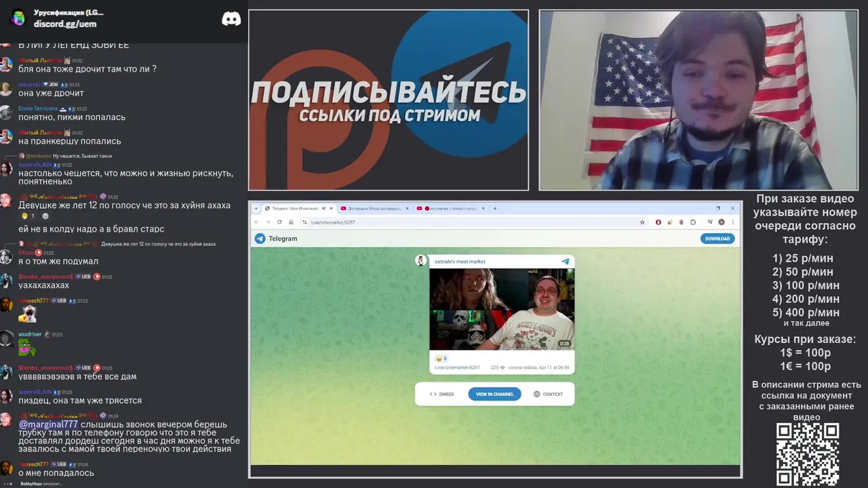
Task: Click the '3) 100 р/мин' price line
Action: coord(806,285)
